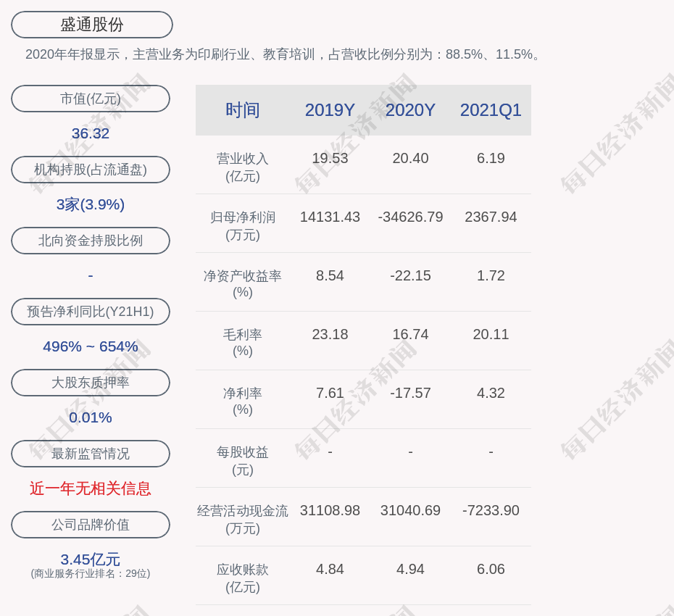Click the 预告净利同比(Y21H1) pill

pyautogui.click(x=91, y=312)
